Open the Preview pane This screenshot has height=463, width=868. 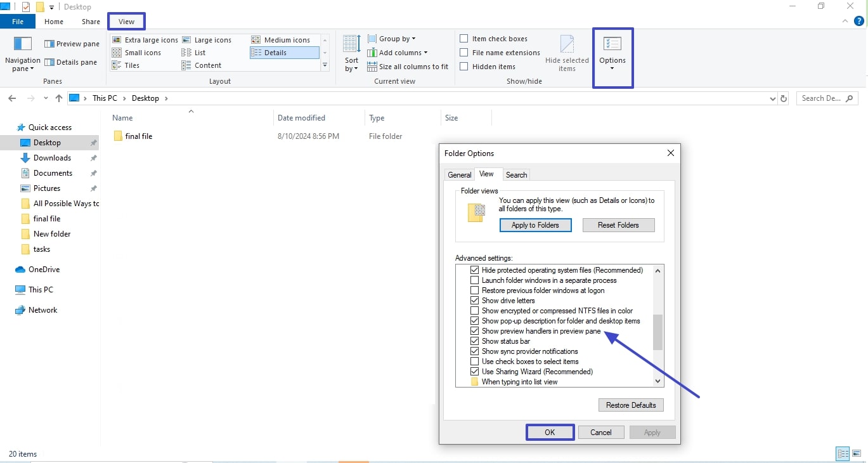pos(72,43)
